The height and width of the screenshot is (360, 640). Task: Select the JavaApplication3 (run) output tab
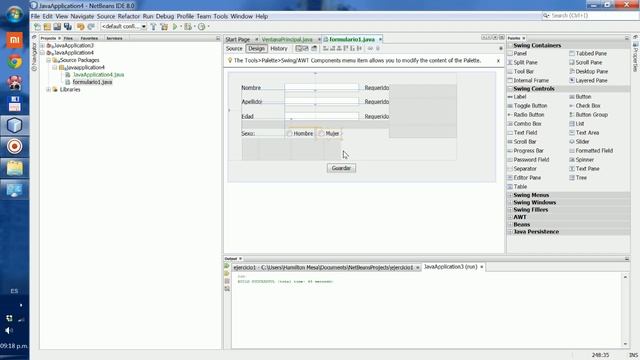[450, 267]
